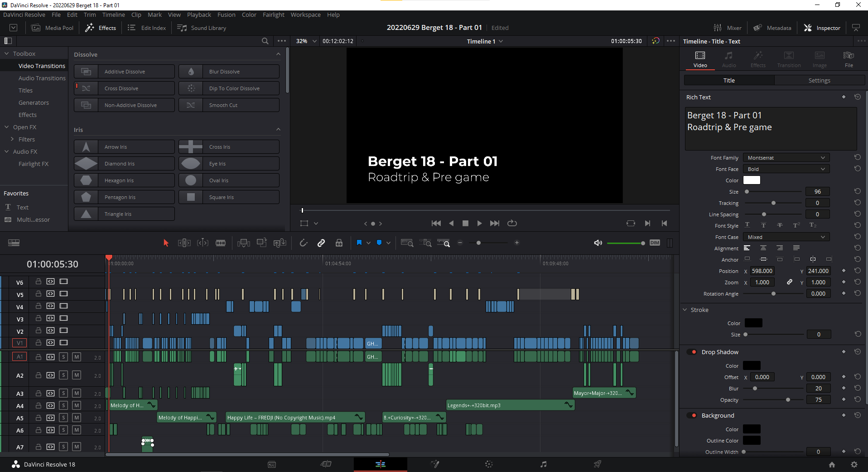Click the white text Color swatch
Screen dimensions: 868x472
coord(752,180)
